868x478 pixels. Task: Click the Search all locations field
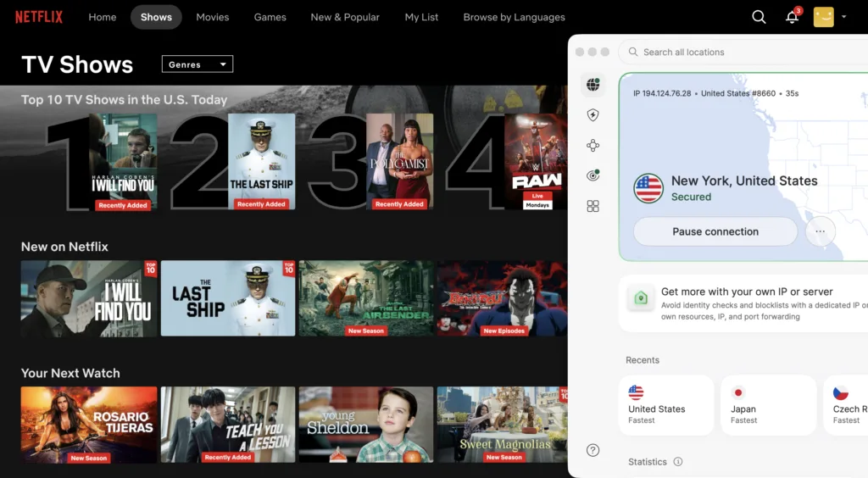[743, 52]
